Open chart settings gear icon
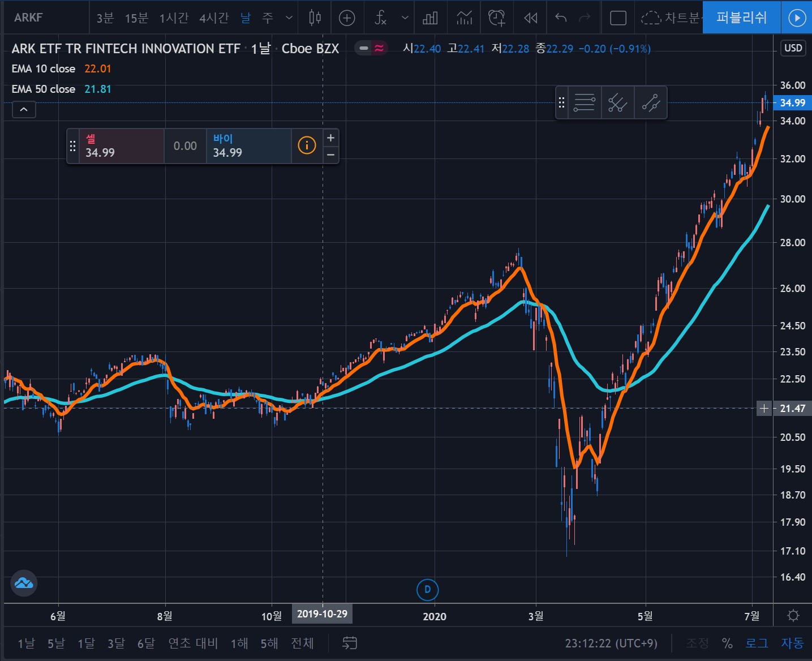 point(793,616)
